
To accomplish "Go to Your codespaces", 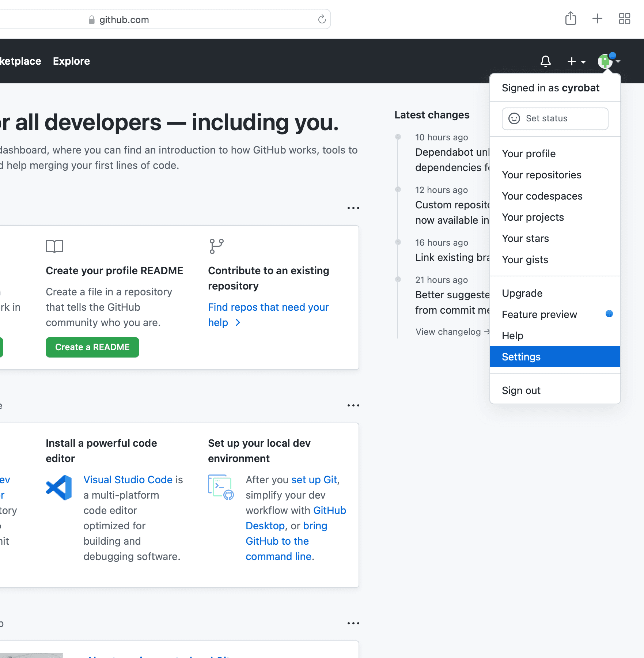I will click(x=555, y=196).
